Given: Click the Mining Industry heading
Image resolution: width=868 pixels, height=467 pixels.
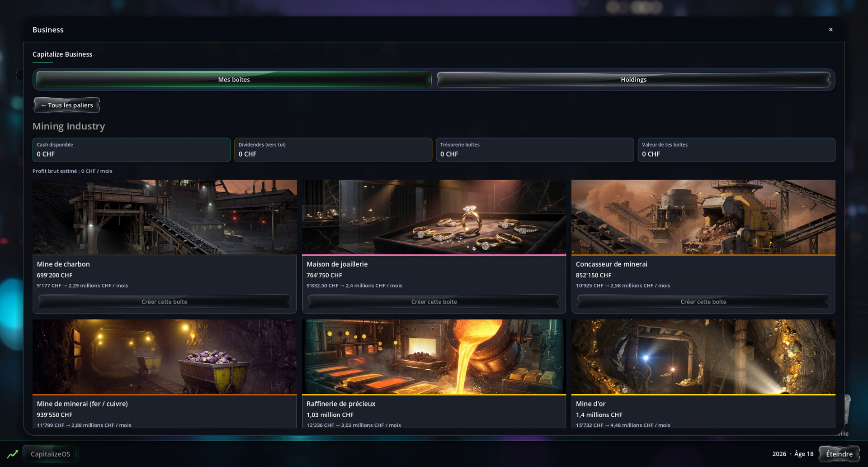Looking at the screenshot, I should pyautogui.click(x=69, y=126).
